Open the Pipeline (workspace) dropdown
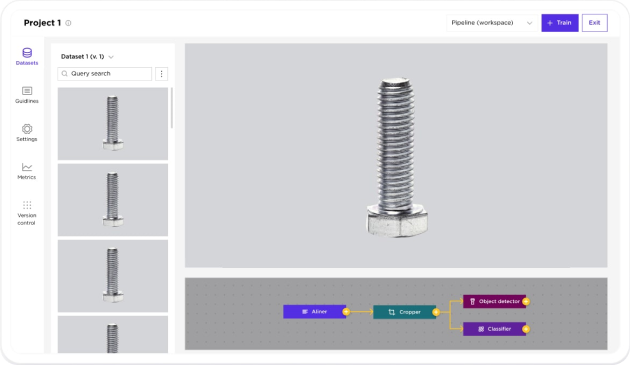 (492, 23)
